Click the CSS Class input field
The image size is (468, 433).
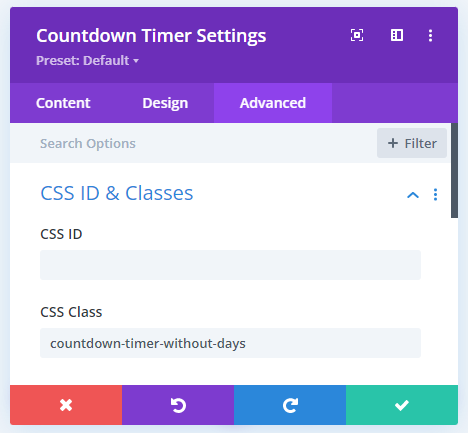tap(230, 343)
